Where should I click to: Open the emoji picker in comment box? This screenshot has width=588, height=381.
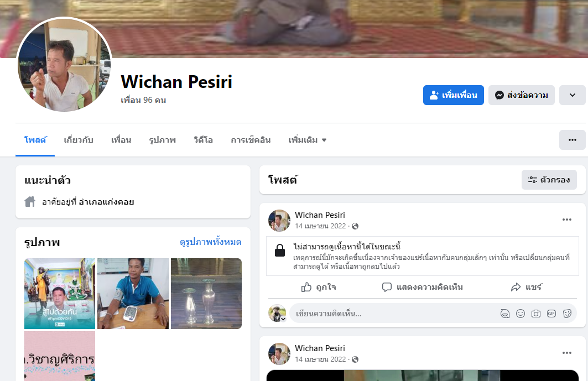click(x=521, y=314)
